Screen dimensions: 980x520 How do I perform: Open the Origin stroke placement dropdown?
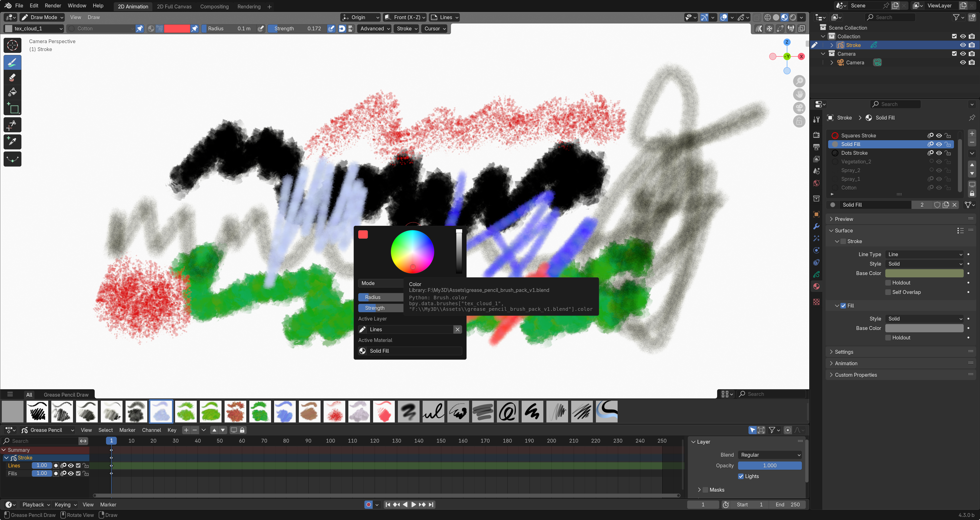[x=361, y=17]
